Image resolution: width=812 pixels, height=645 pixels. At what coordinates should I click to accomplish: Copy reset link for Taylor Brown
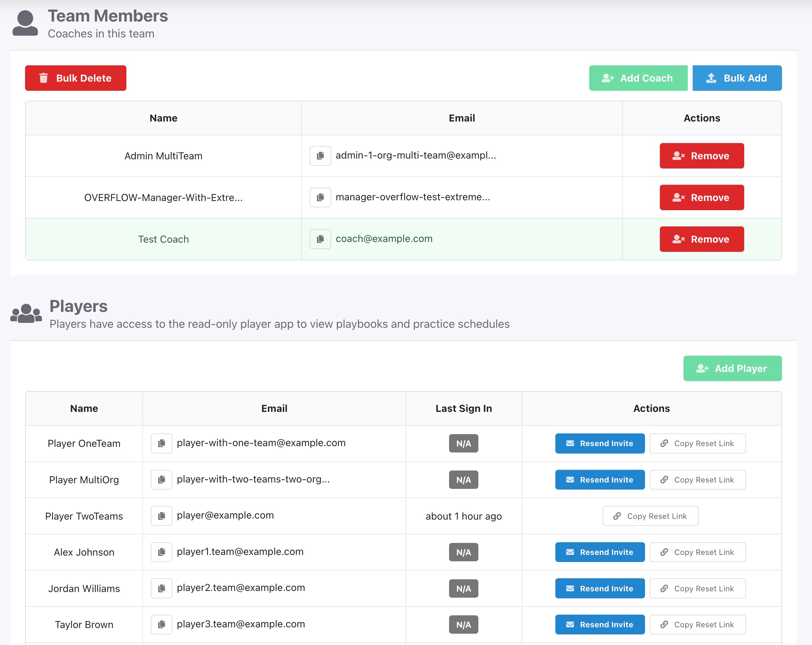pyautogui.click(x=697, y=624)
